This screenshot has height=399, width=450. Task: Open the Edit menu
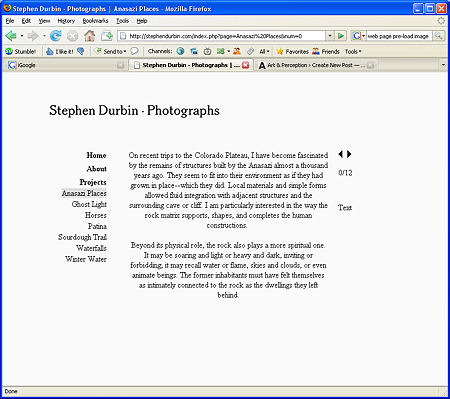[26, 21]
